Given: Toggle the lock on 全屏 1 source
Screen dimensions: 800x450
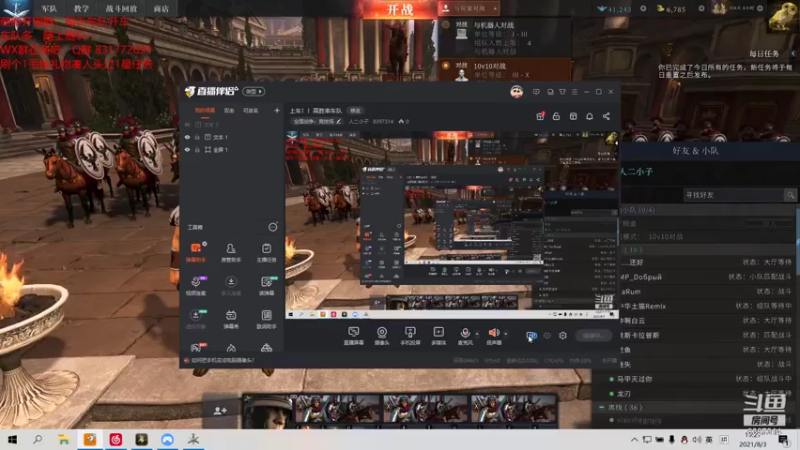Looking at the screenshot, I should [197, 150].
